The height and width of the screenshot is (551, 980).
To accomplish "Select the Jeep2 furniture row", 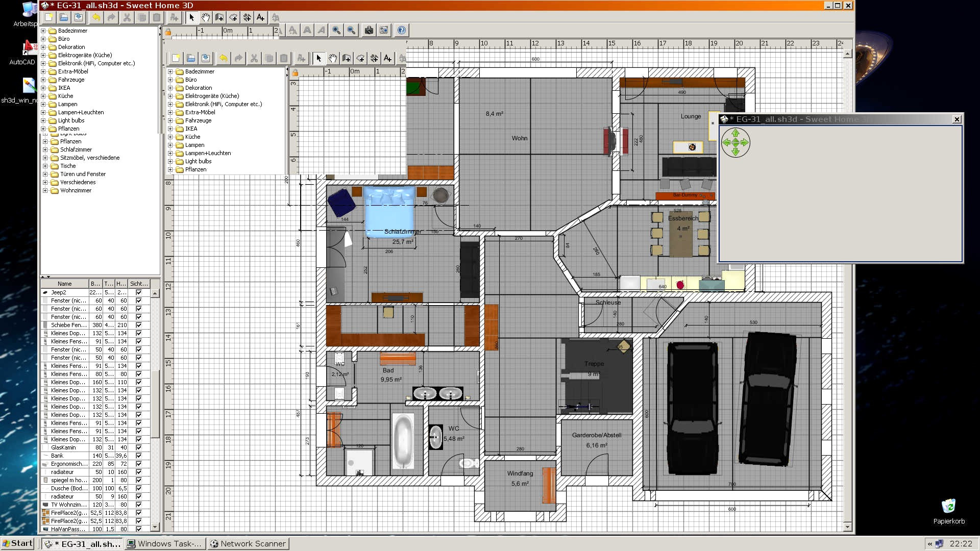I will point(95,292).
